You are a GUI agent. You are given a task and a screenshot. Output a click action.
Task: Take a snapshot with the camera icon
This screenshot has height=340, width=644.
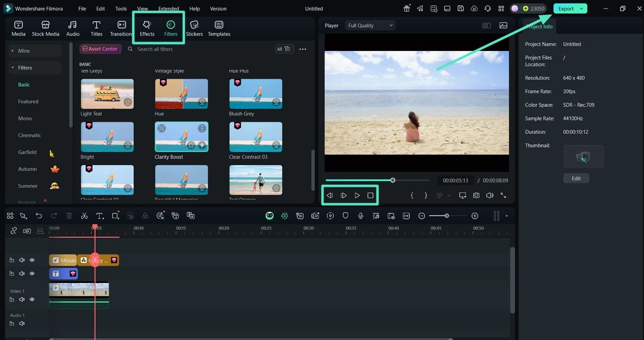click(476, 195)
